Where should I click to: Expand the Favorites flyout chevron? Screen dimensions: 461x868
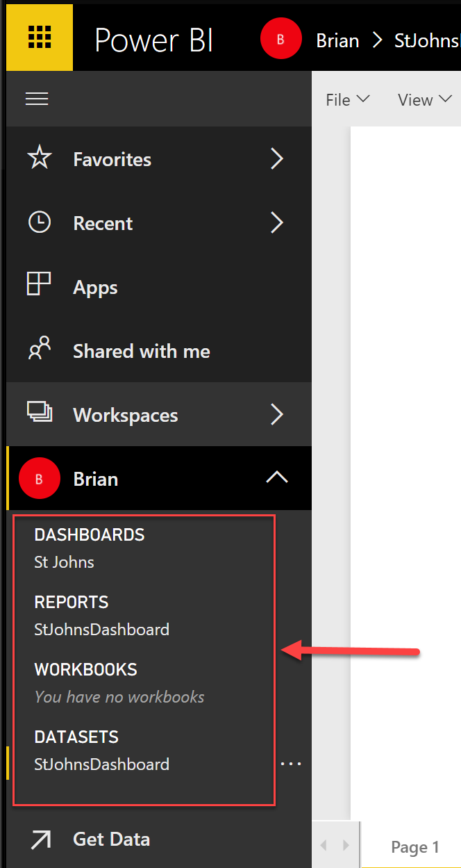coord(277,159)
